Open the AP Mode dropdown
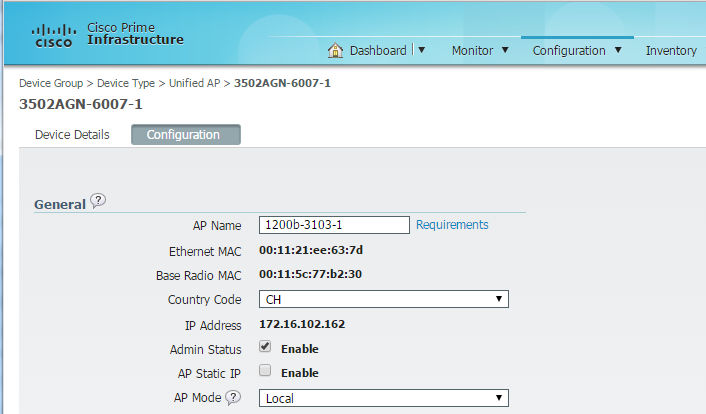The image size is (706, 414). pyautogui.click(x=384, y=398)
